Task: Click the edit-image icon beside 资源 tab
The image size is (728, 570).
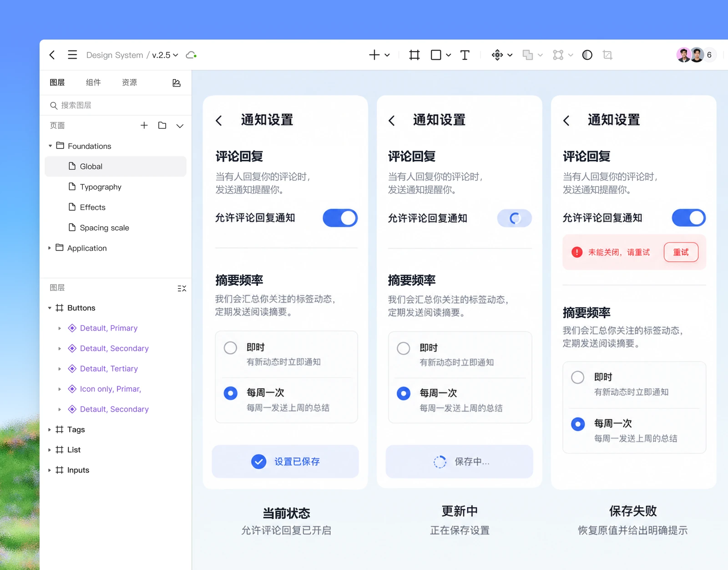Action: pos(177,83)
